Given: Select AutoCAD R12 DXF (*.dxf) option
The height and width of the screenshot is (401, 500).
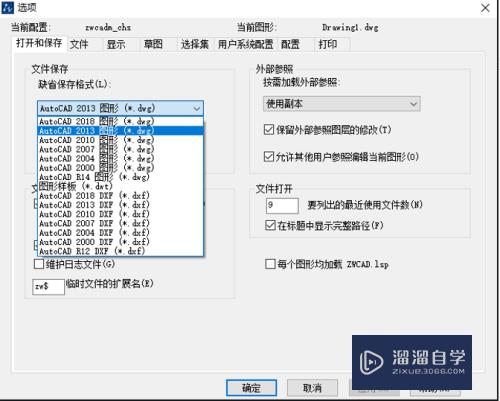Looking at the screenshot, I should 120,251.
